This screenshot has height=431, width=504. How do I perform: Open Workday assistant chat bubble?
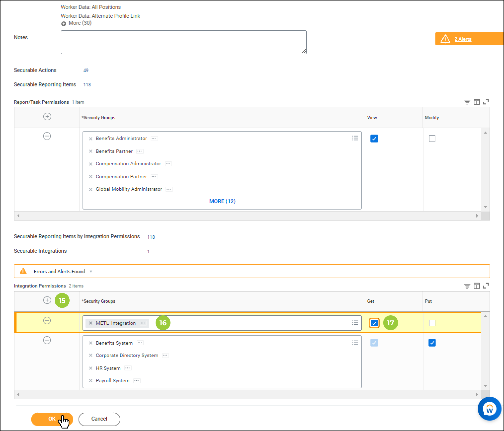[x=489, y=409]
